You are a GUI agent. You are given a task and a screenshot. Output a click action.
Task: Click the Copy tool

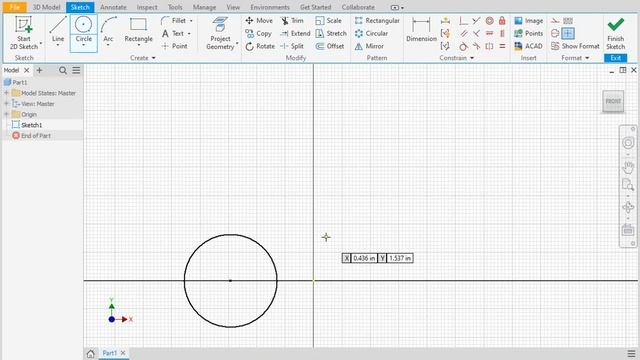click(x=258, y=33)
